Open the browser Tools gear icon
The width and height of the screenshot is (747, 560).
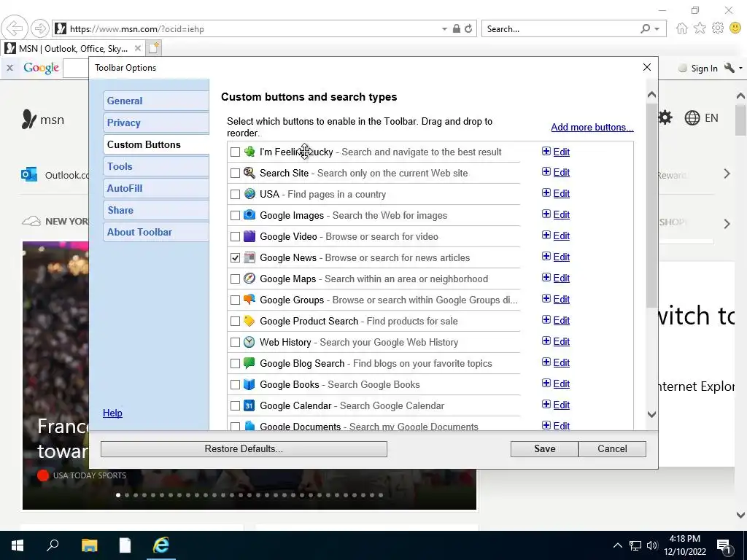click(x=718, y=28)
